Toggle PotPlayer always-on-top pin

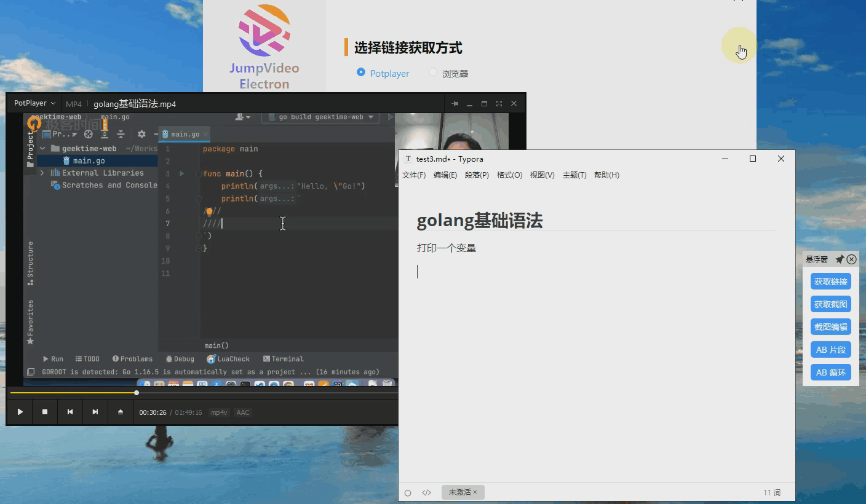[x=455, y=104]
